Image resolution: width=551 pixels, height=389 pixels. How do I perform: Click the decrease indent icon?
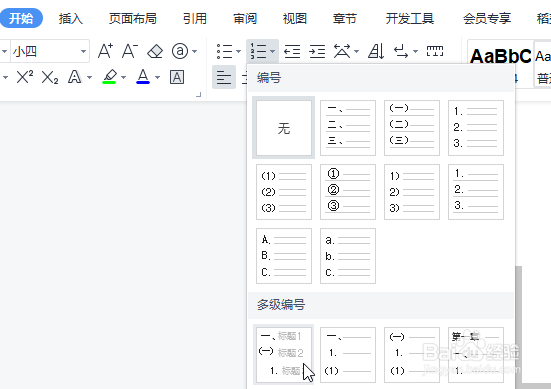click(x=292, y=51)
